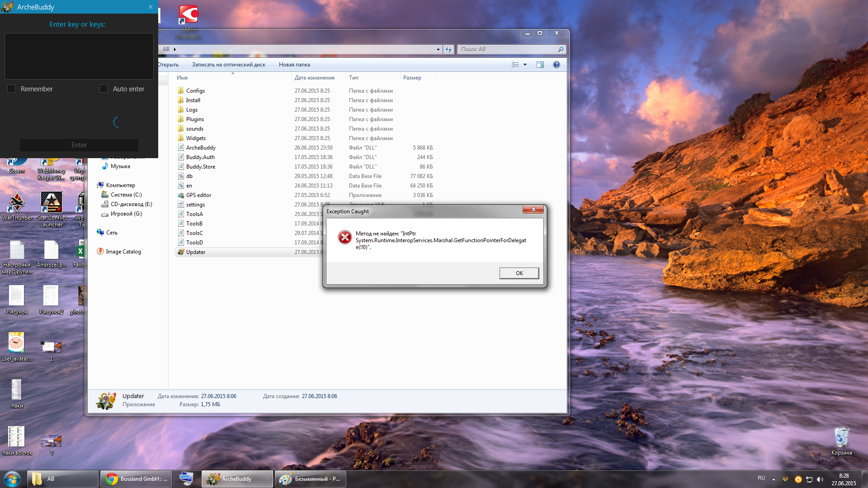Click the Chrome Bossland GmbH taskbar button
The height and width of the screenshot is (488, 868).
tap(136, 479)
